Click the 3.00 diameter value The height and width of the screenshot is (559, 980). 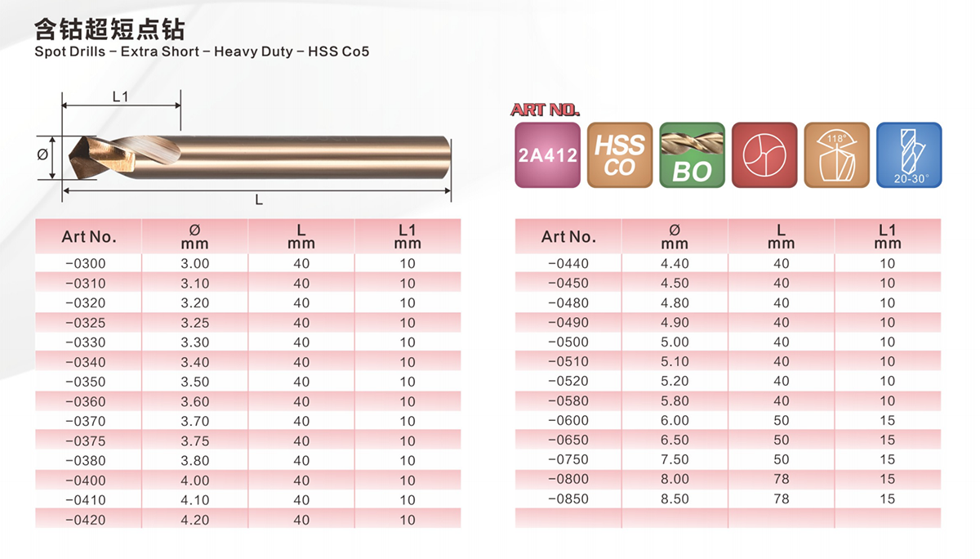(194, 263)
